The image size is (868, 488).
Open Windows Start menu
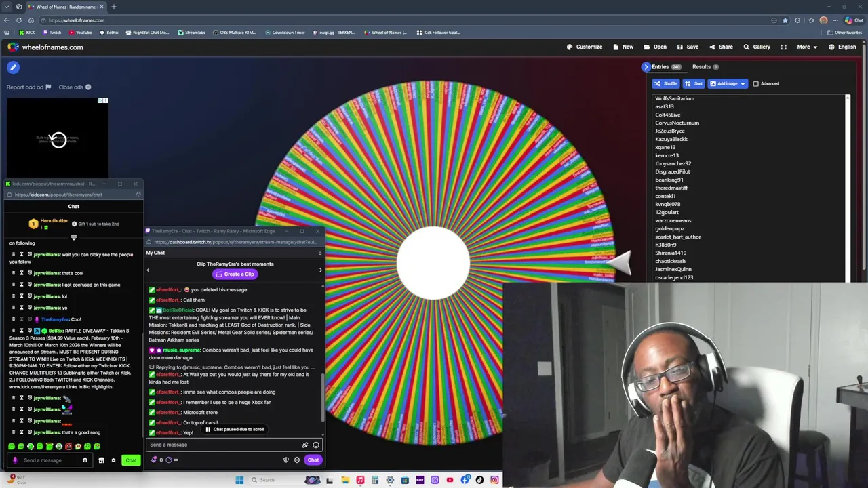point(239,480)
